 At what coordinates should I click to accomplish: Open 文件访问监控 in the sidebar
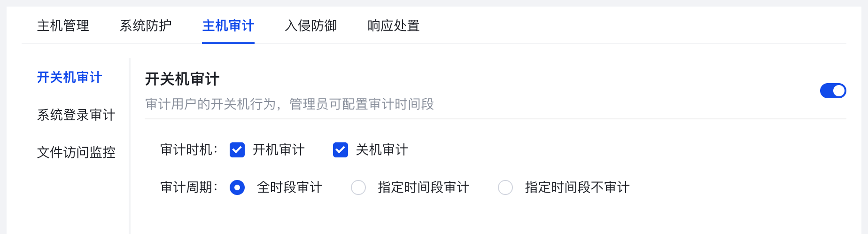(x=76, y=152)
